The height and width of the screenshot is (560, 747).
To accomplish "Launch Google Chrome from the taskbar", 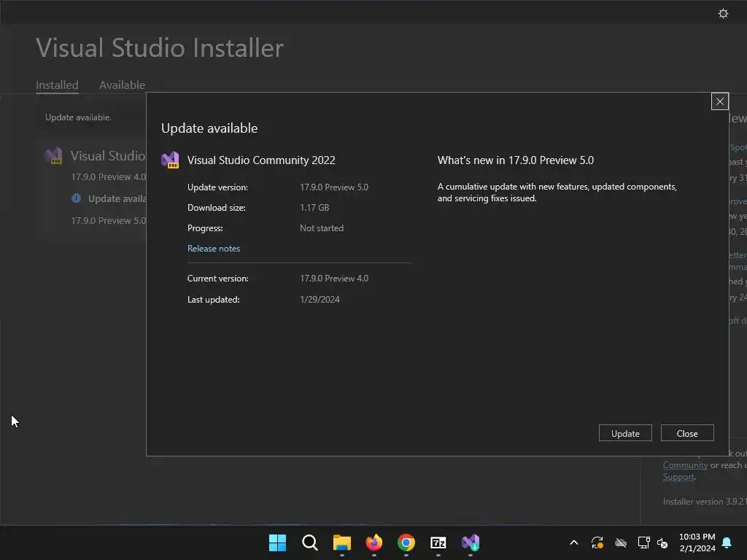I will [x=406, y=542].
